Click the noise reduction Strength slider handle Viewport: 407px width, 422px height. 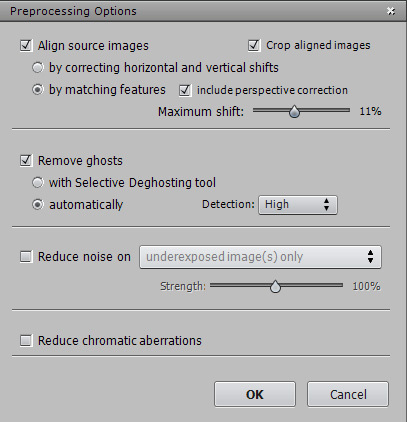click(x=275, y=287)
